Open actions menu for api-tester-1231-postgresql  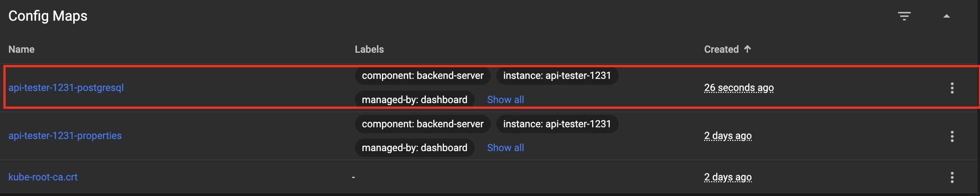(x=952, y=88)
